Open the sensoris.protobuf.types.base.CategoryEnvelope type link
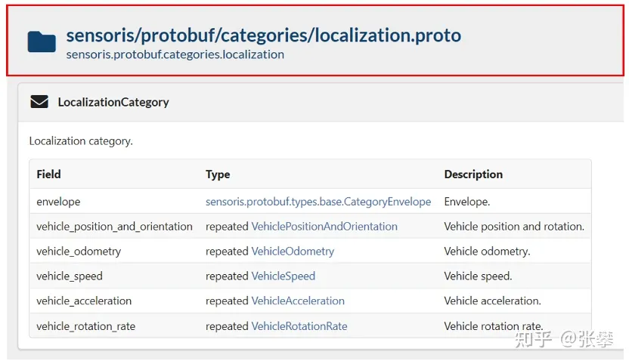Screen dimensions: 629x364 point(318,202)
